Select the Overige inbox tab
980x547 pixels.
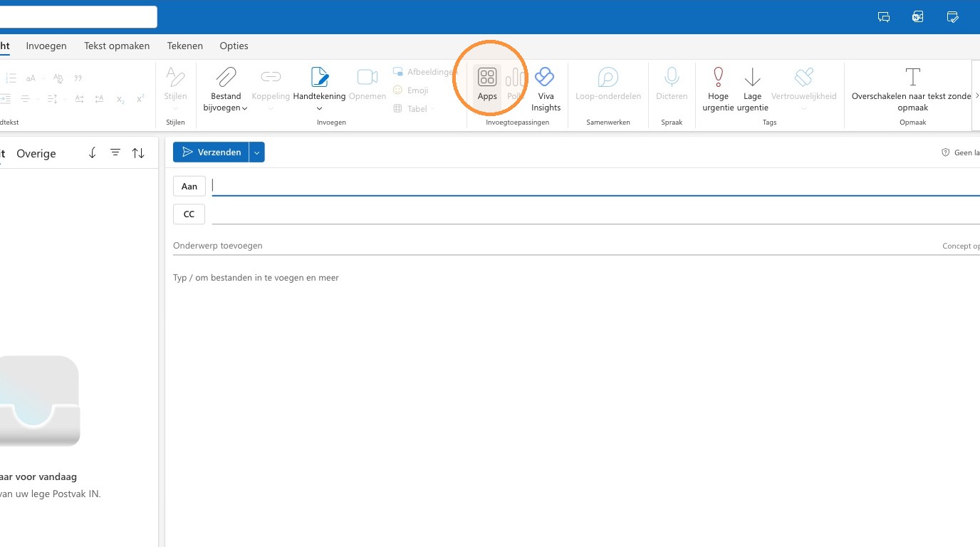coord(36,154)
